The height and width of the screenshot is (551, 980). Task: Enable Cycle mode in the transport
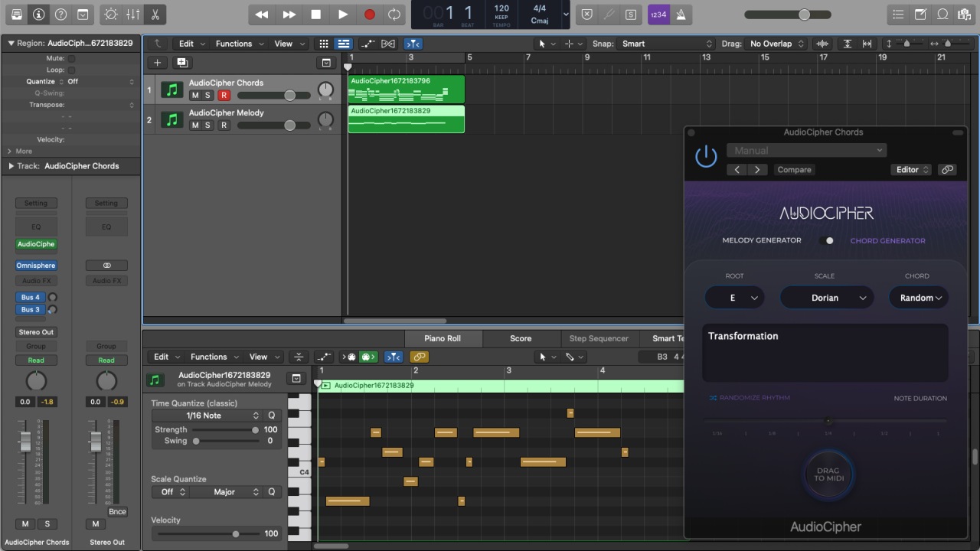click(x=394, y=14)
